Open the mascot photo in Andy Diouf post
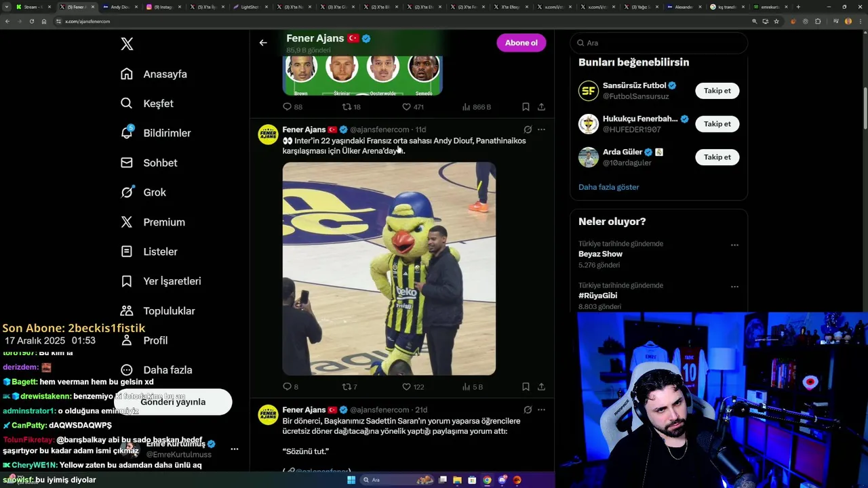Screen dimensions: 868x488 (389, 268)
